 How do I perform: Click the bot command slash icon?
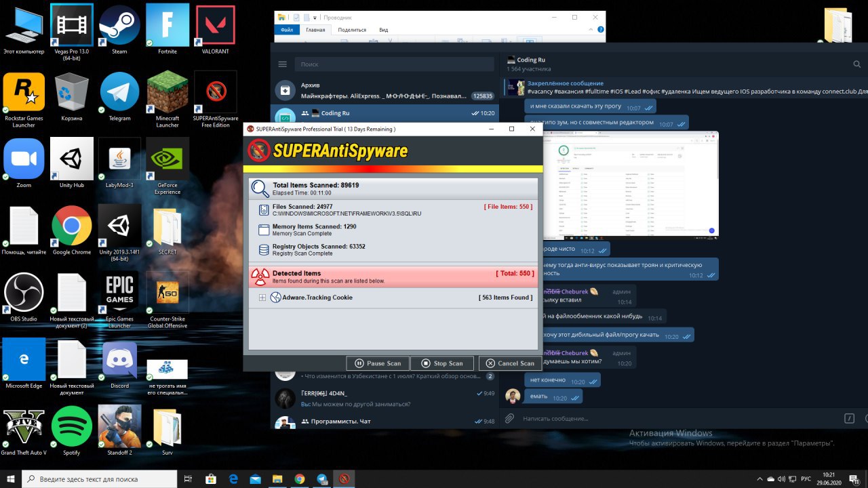pos(848,418)
